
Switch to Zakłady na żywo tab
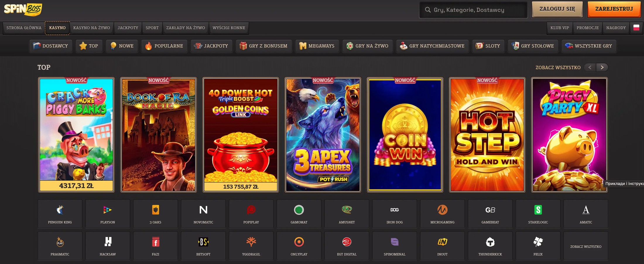click(186, 28)
